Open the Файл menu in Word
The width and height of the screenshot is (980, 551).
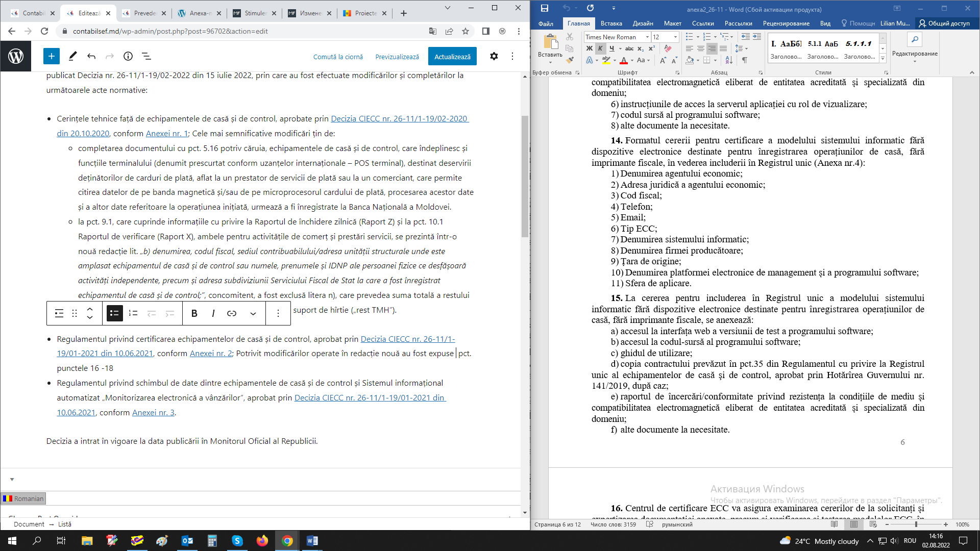coord(546,23)
